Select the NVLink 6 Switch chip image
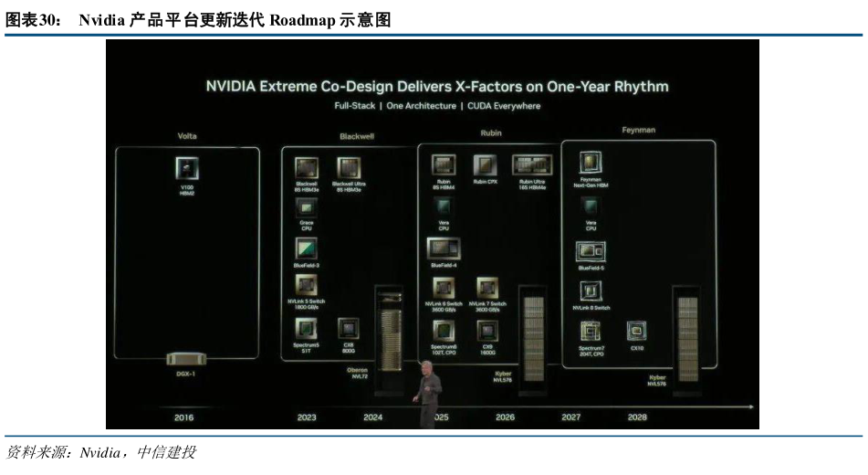Image resolution: width=868 pixels, height=475 pixels. (444, 289)
